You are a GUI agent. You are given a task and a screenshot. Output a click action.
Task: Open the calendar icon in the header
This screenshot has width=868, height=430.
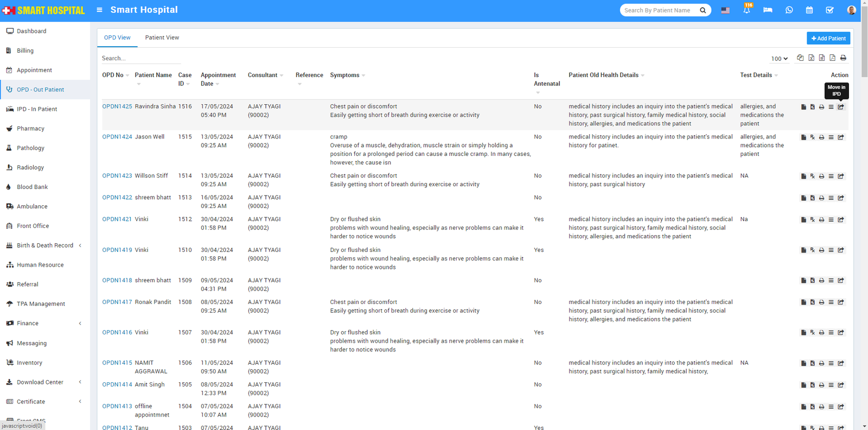pos(809,10)
